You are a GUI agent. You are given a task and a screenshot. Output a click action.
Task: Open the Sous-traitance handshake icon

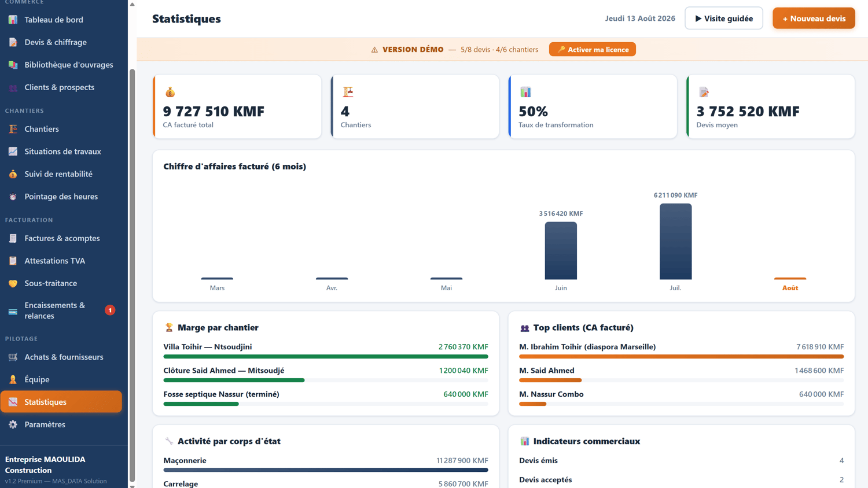(13, 283)
